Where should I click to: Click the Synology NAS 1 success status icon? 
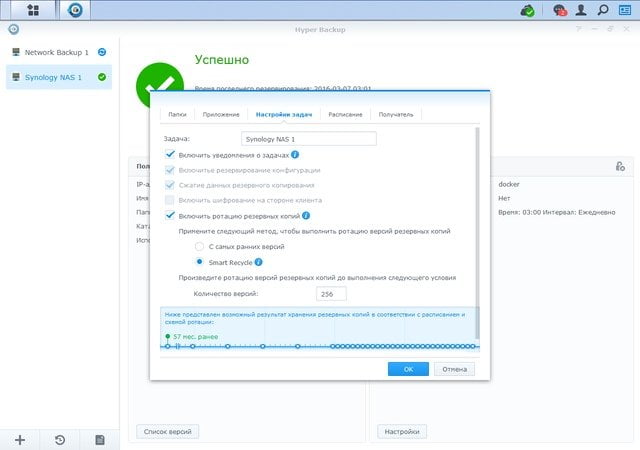click(x=102, y=77)
